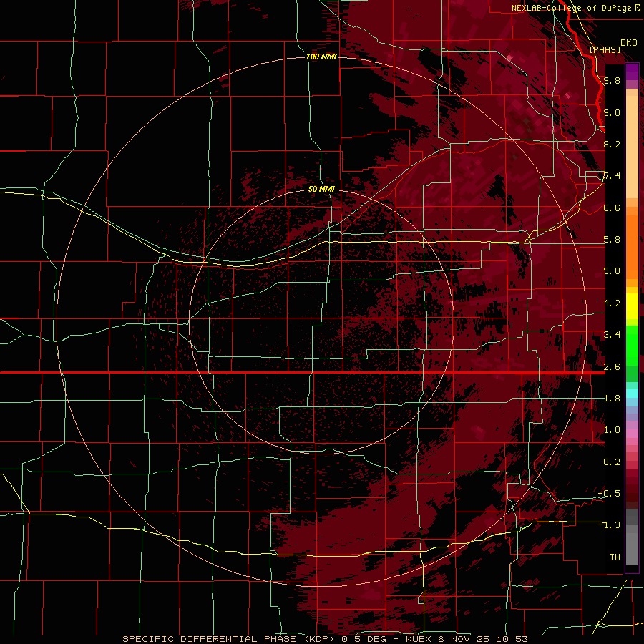The height and width of the screenshot is (644, 644).
Task: Click the "5.8" scale value
Action: coord(612,240)
